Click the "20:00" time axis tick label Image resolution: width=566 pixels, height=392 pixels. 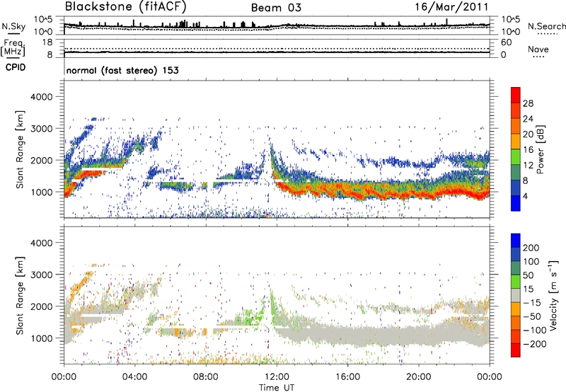[418, 377]
